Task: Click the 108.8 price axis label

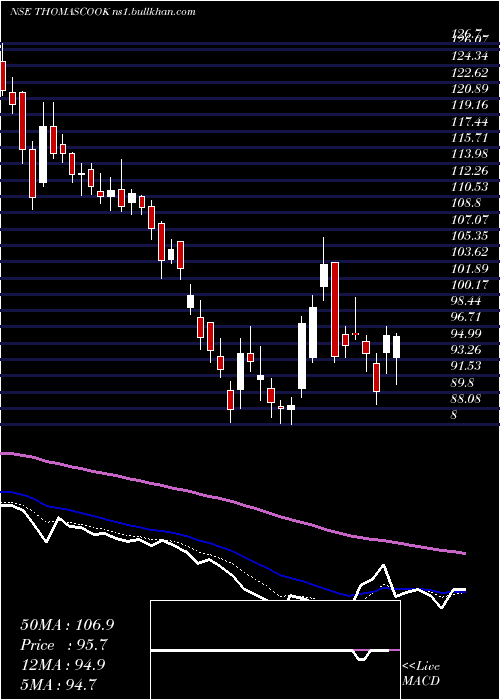Action: tap(466, 204)
